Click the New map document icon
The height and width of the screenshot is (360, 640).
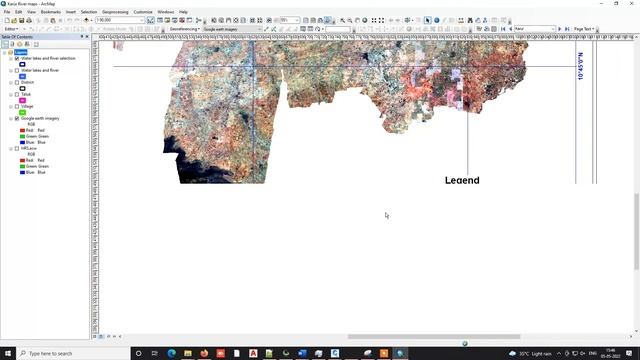[x=7, y=20]
